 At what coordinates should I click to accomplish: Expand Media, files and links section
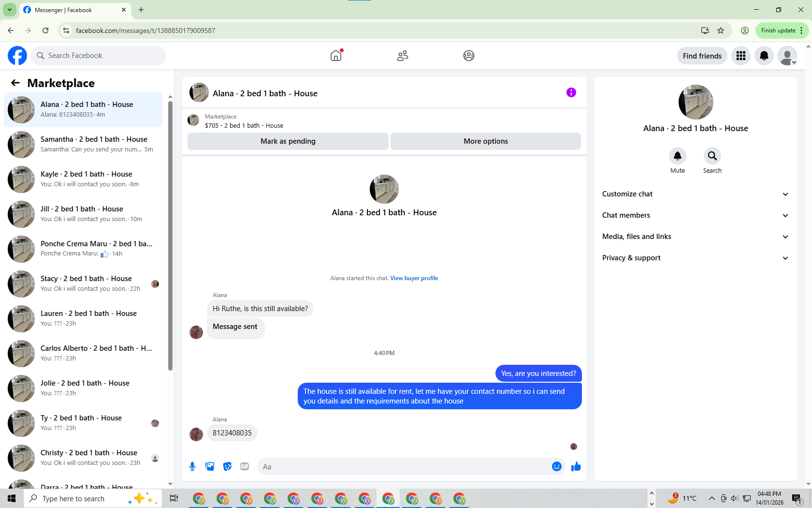tap(696, 237)
